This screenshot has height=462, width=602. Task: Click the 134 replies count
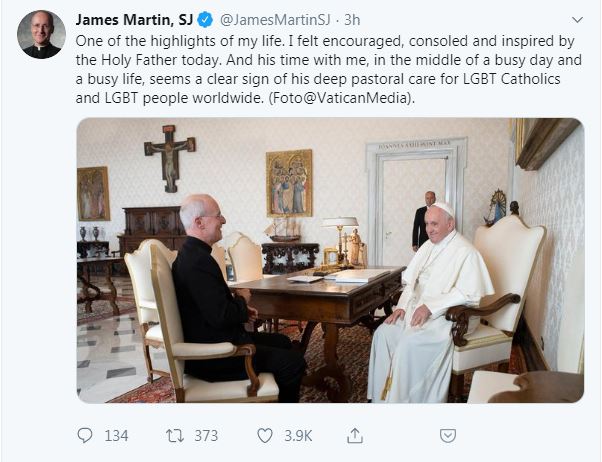pos(116,435)
